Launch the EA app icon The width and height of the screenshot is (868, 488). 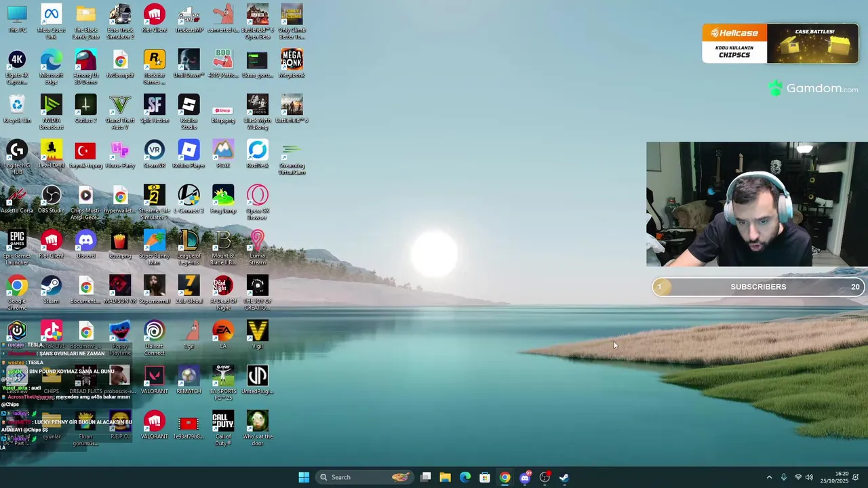click(x=223, y=335)
